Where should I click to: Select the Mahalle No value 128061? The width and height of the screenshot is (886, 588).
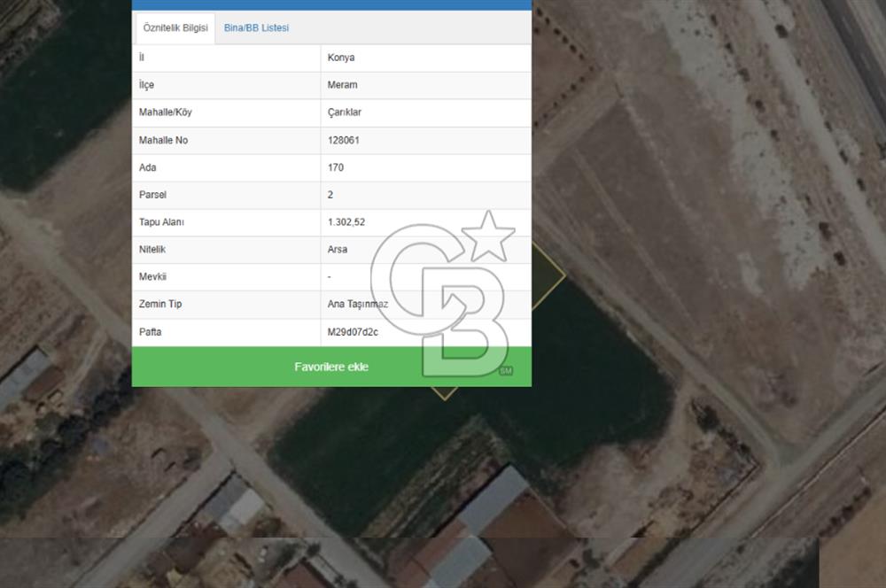(x=344, y=140)
